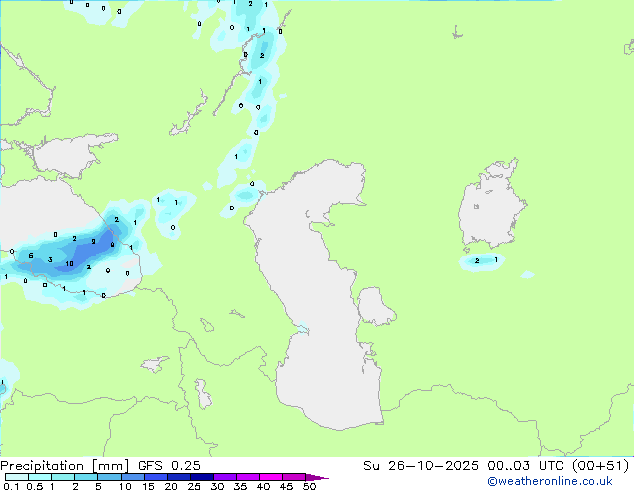Click the 20–25 mm legend swatch

pyautogui.click(x=179, y=477)
